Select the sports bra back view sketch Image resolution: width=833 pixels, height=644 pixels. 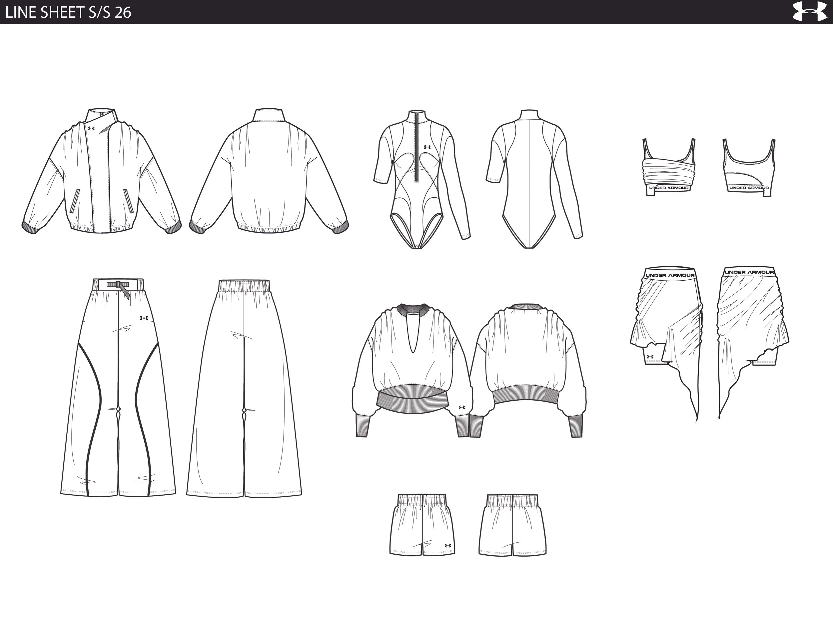(749, 167)
